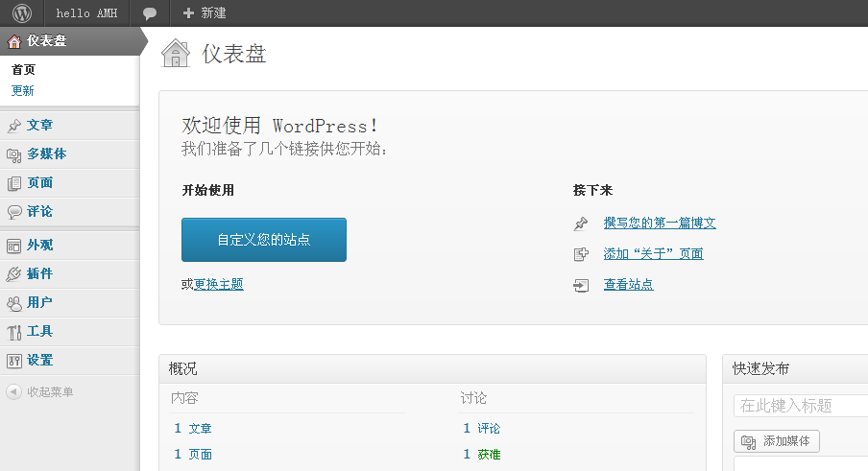The height and width of the screenshot is (471, 868).
Task: Click the 文章 pushpin icon in the sidebar
Action: click(x=14, y=126)
